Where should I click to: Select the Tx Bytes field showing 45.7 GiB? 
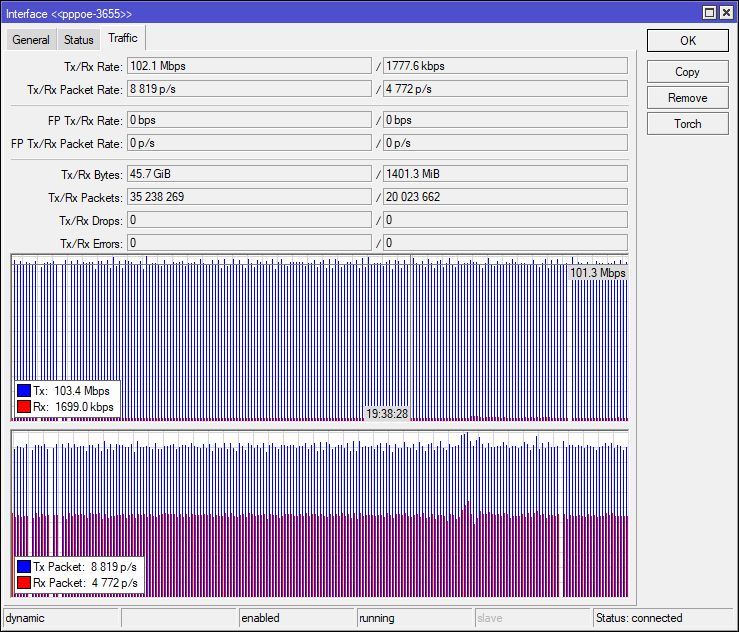(x=249, y=174)
